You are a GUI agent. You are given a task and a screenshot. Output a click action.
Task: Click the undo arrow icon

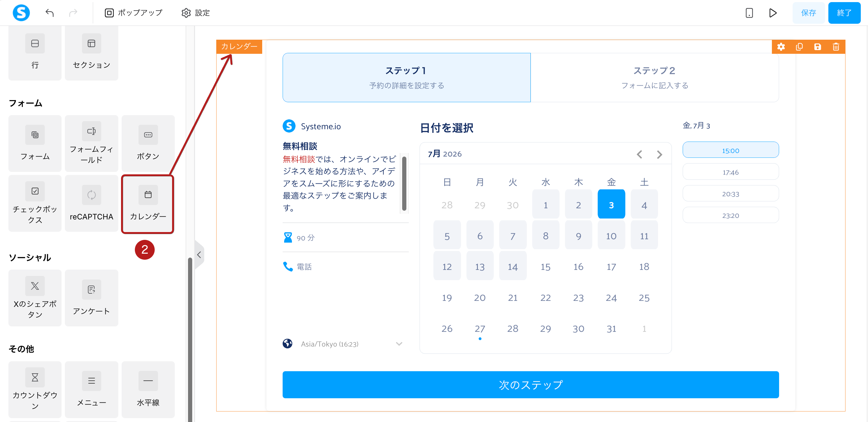[x=50, y=13]
